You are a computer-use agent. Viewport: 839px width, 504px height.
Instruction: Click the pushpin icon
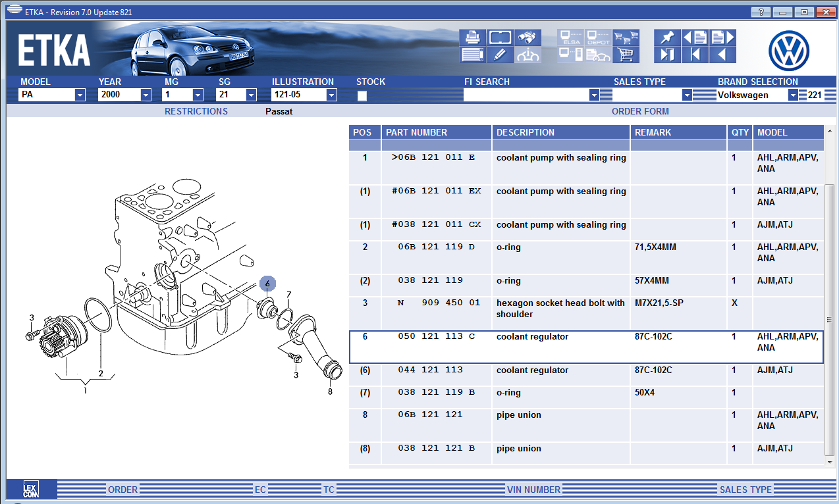pos(667,38)
